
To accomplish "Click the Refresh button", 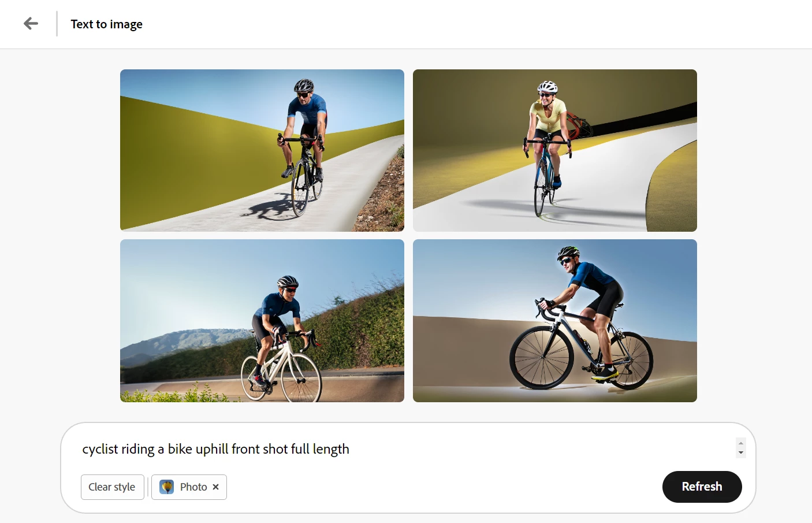I will pos(702,487).
